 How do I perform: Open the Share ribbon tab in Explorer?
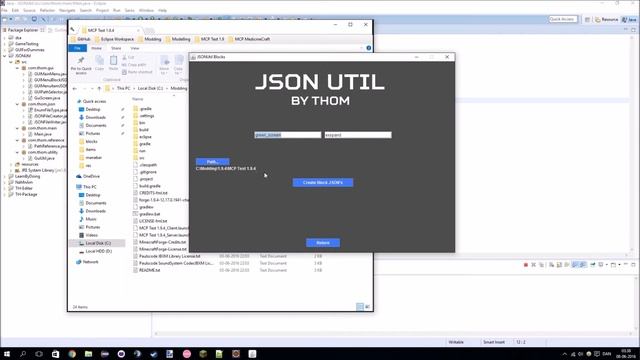point(116,48)
